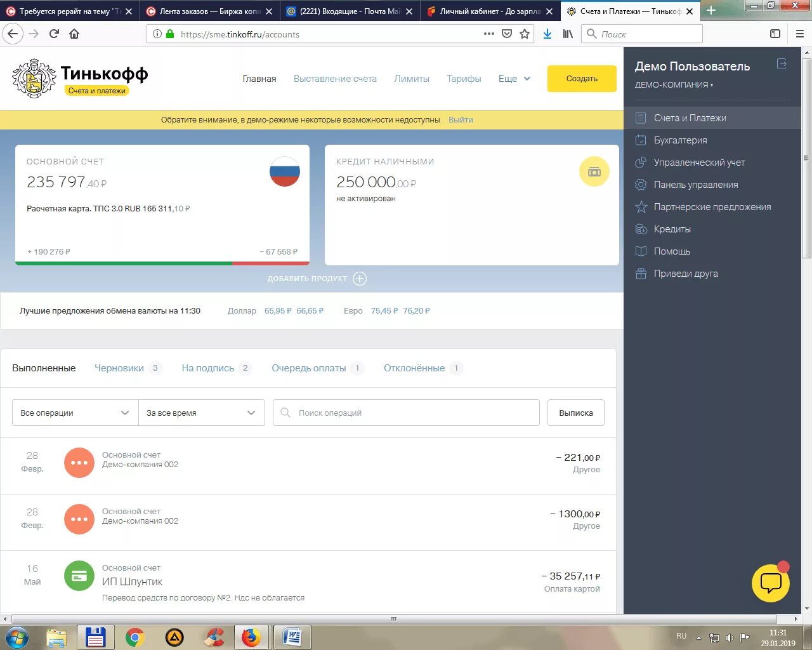Click the orange dots icon for −1300,00 ₽ operation
The height and width of the screenshot is (650, 812).
coord(79,519)
